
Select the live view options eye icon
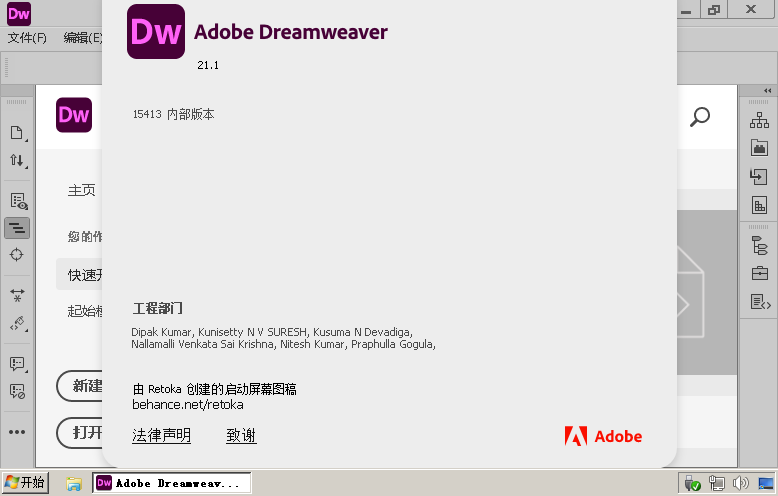coord(18,201)
